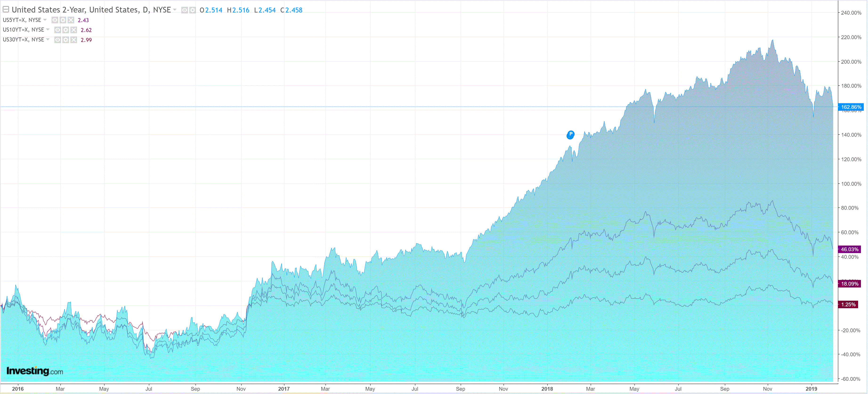Collapse the legend with the minus box
The height and width of the screenshot is (394, 868).
pos(6,9)
